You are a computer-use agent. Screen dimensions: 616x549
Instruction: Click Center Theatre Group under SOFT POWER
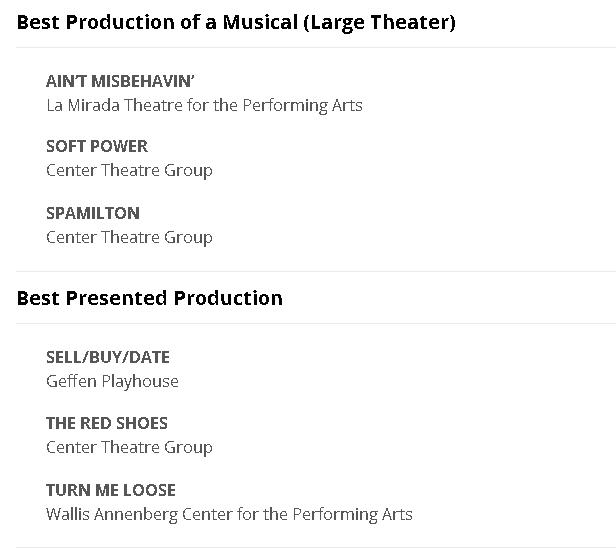tap(129, 170)
